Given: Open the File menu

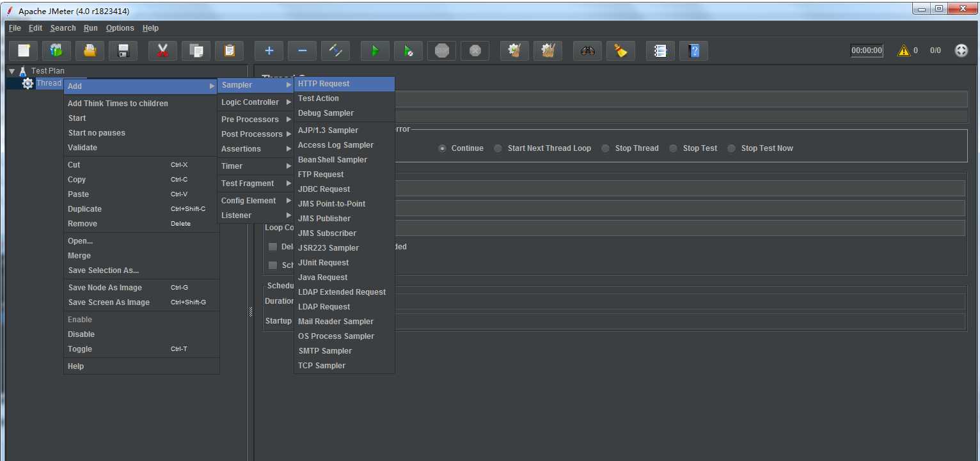Looking at the screenshot, I should pos(15,28).
